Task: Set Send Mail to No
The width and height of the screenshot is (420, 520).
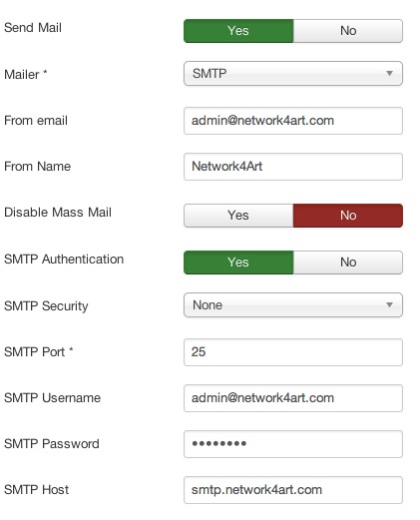Action: point(348,31)
